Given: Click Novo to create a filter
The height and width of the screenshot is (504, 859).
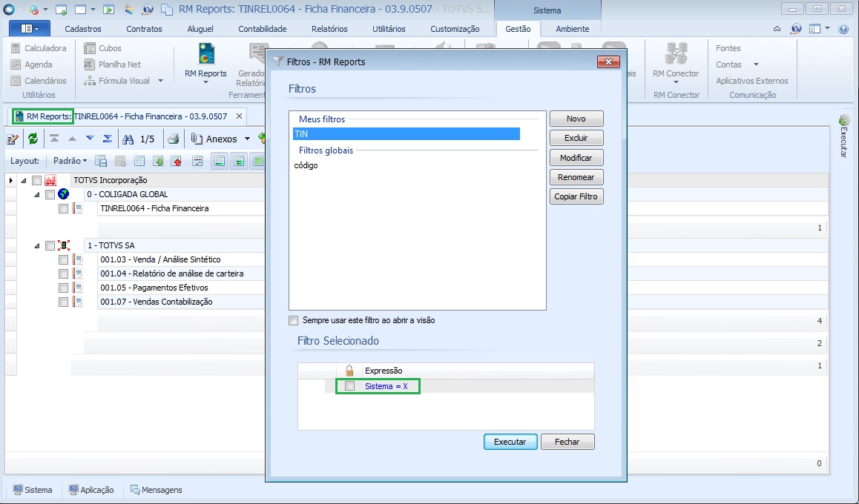Looking at the screenshot, I should point(576,119).
